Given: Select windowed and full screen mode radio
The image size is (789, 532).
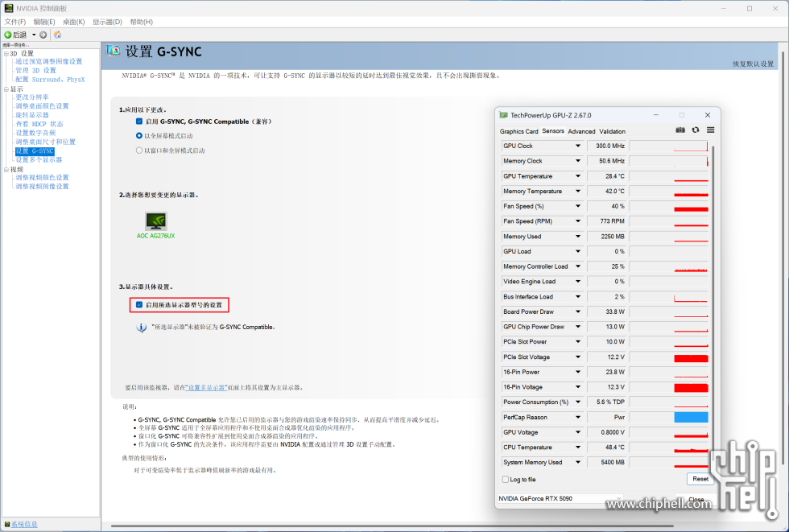Looking at the screenshot, I should [x=139, y=151].
